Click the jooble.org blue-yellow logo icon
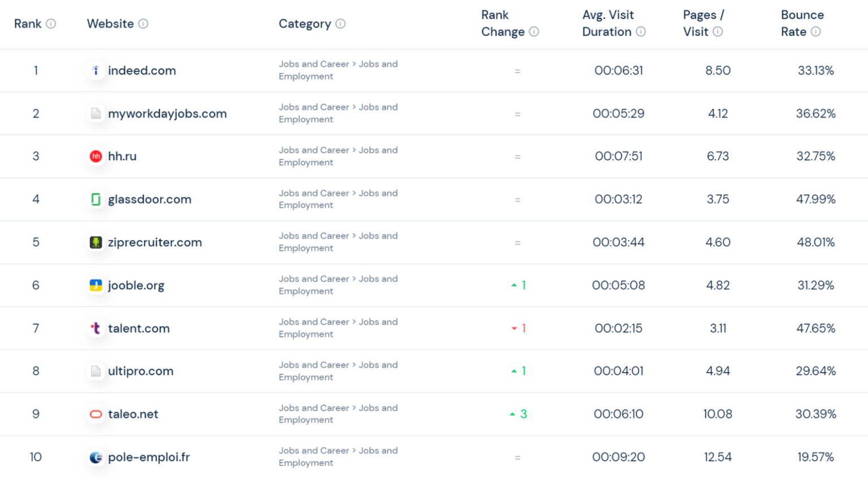The height and width of the screenshot is (479, 868). [96, 285]
